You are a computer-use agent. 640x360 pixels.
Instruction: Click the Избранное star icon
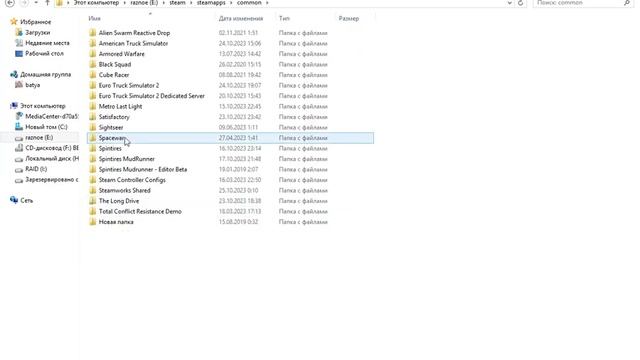click(14, 22)
